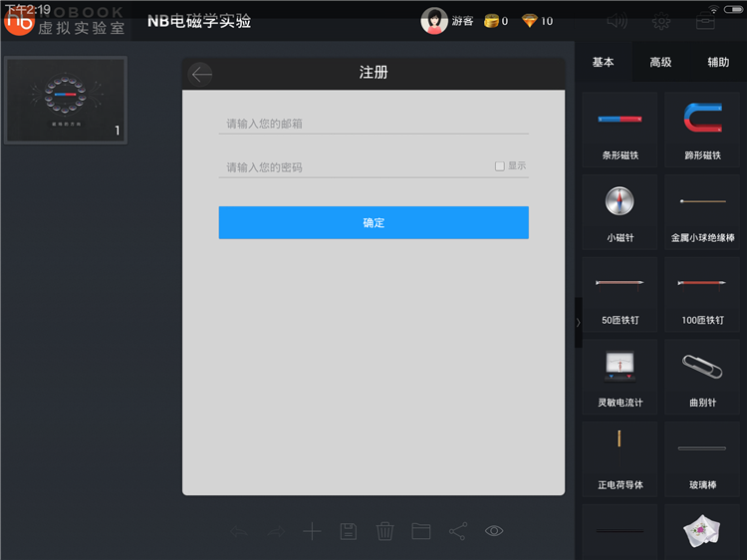This screenshot has height=560, width=747.
Task: Toggle preview with the eye icon
Action: pos(494,530)
